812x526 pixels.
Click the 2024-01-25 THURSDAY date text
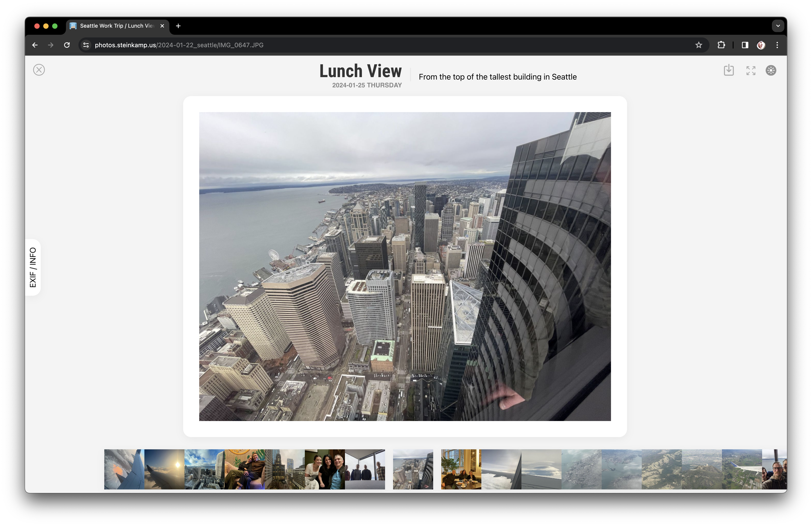click(x=367, y=85)
